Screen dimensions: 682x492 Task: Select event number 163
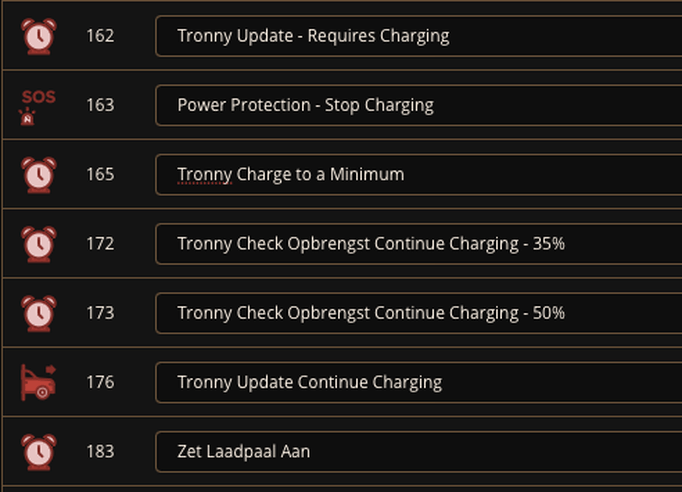pyautogui.click(x=100, y=105)
